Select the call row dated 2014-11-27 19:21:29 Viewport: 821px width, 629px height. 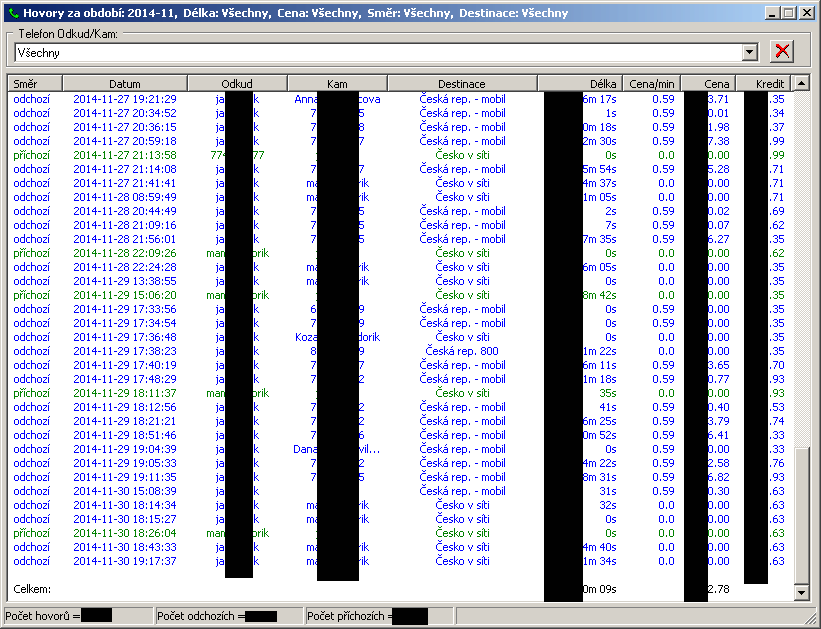(125, 99)
